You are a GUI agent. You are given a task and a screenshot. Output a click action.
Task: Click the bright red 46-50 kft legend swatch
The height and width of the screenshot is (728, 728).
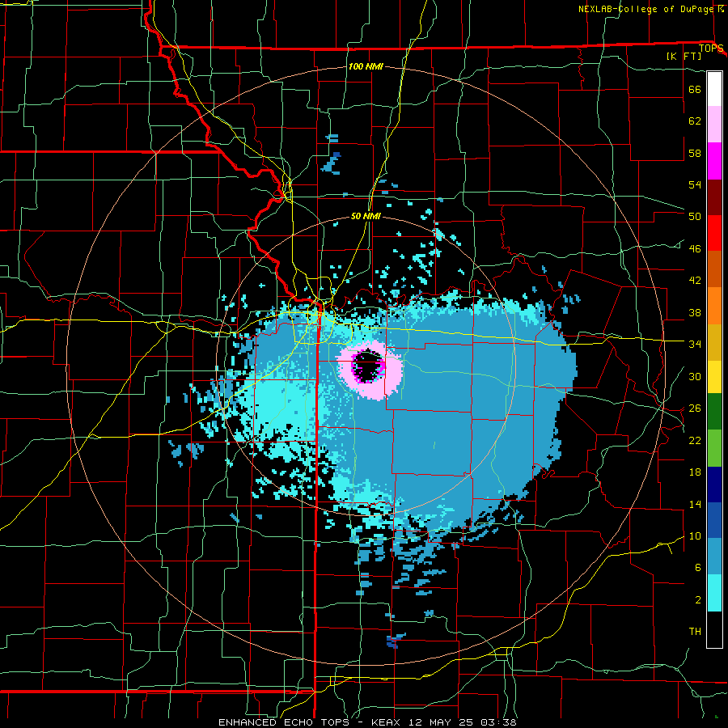(714, 233)
